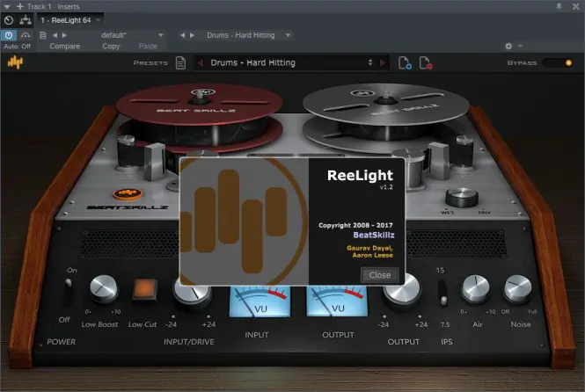585x392 pixels.
Task: Click the PRESETS label
Action: pyautogui.click(x=150, y=63)
